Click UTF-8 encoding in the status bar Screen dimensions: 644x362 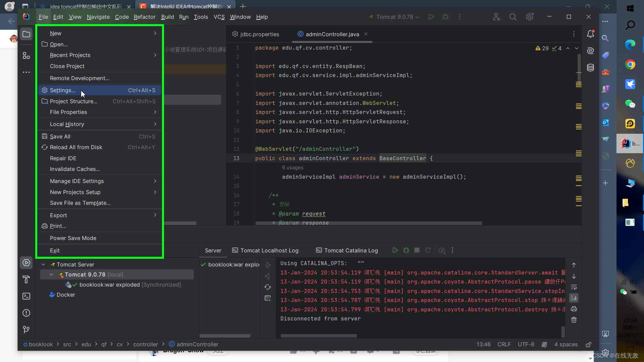(526, 344)
